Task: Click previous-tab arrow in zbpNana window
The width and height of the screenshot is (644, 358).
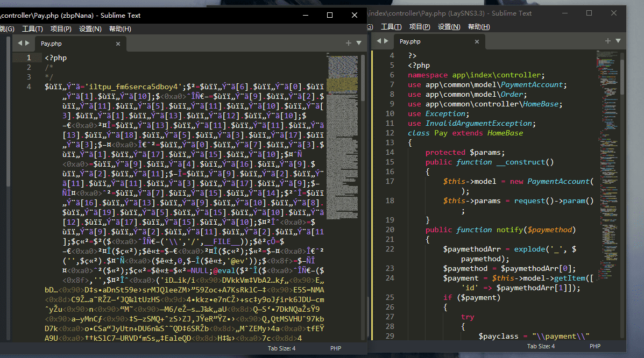Action: pyautogui.click(x=20, y=43)
